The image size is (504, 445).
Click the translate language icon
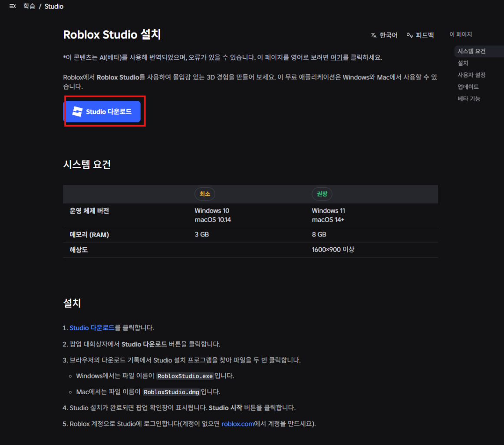click(x=373, y=35)
